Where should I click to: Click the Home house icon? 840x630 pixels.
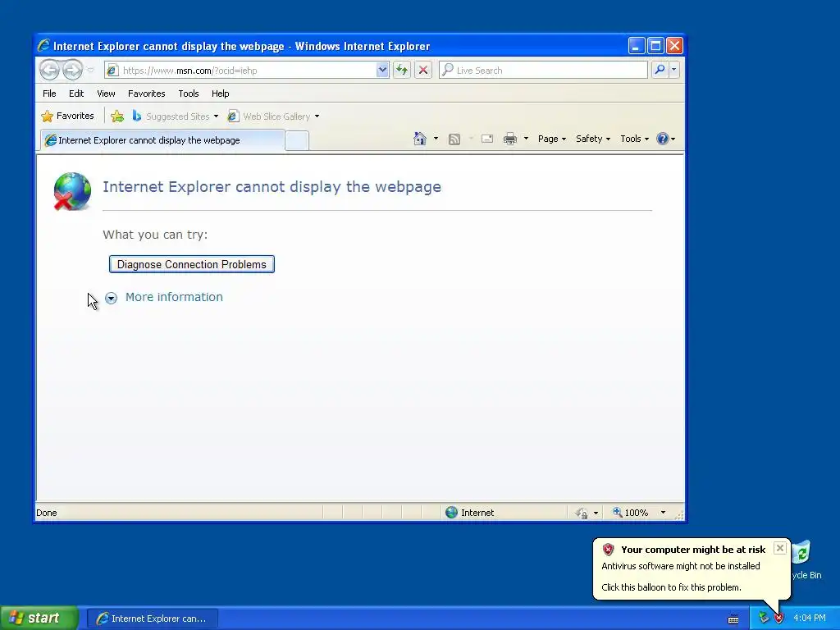click(419, 139)
